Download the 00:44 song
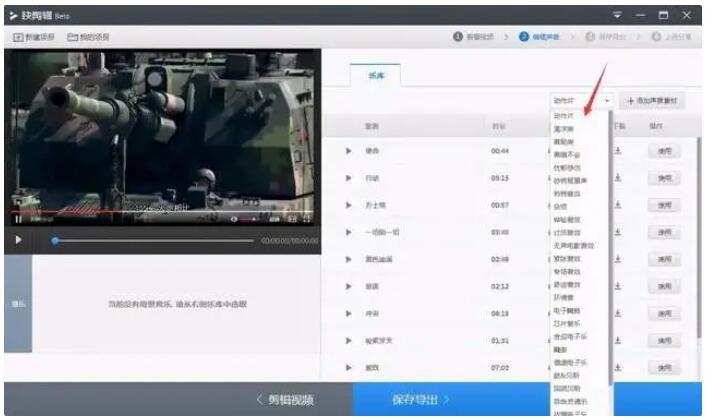Image resolution: width=706 pixels, height=420 pixels. 618,151
